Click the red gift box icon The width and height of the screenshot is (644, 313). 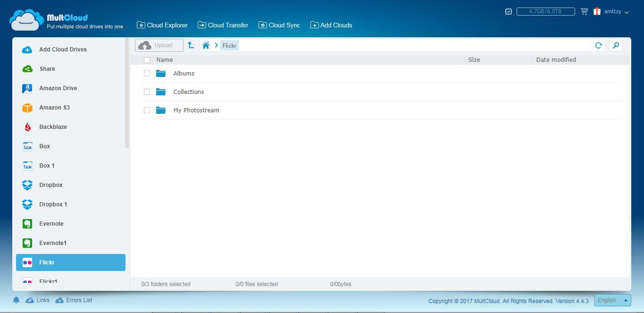[597, 11]
